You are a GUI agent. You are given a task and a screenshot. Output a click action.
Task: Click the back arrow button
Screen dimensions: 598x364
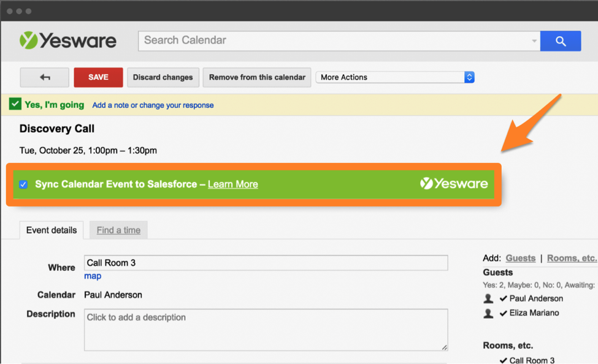coord(44,77)
